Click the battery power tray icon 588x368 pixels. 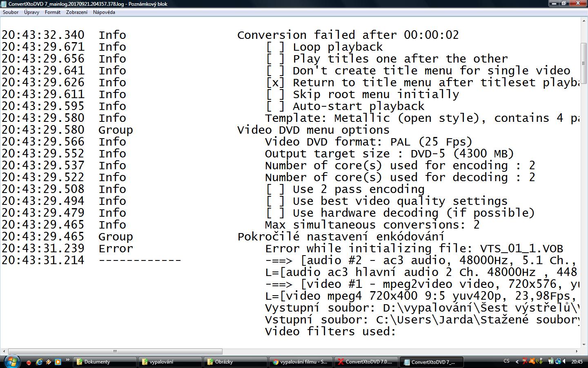pos(551,361)
